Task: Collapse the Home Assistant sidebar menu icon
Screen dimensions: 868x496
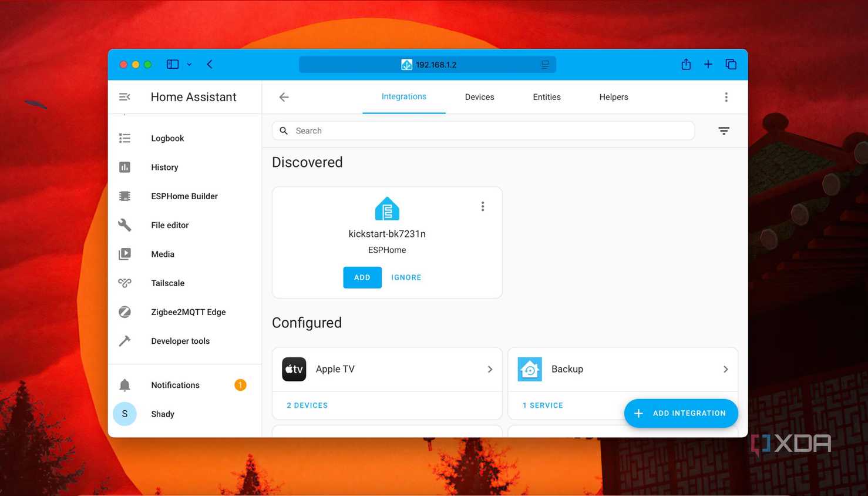Action: 125,97
